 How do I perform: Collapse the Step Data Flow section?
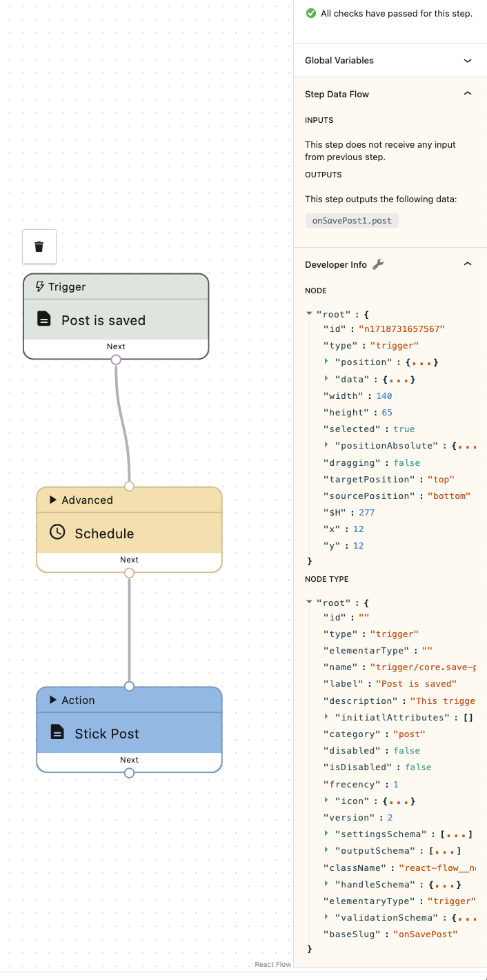click(468, 94)
